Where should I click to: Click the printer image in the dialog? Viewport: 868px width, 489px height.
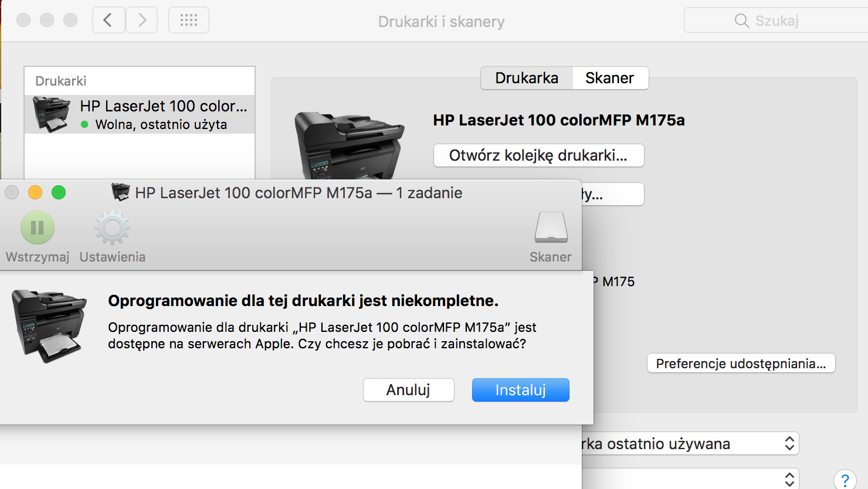tap(50, 325)
